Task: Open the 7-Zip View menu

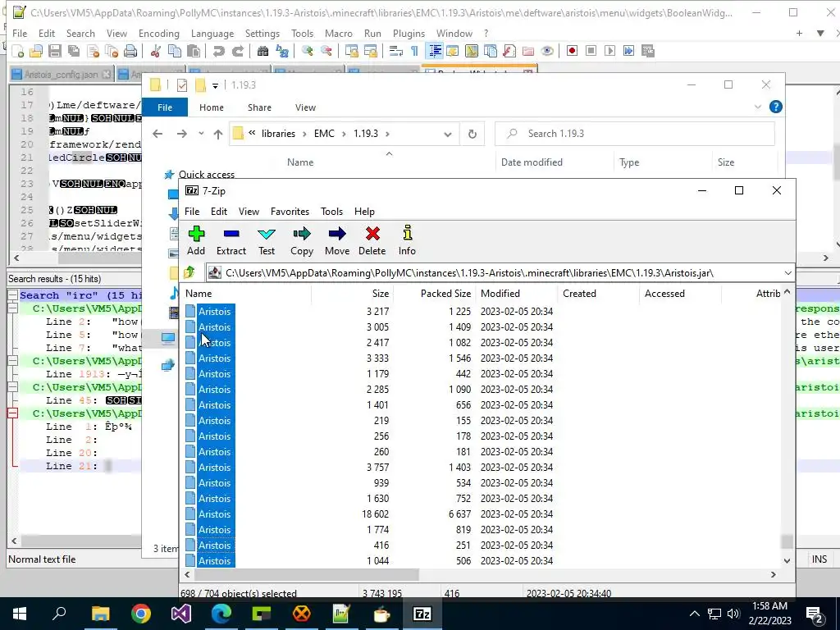Action: click(249, 212)
